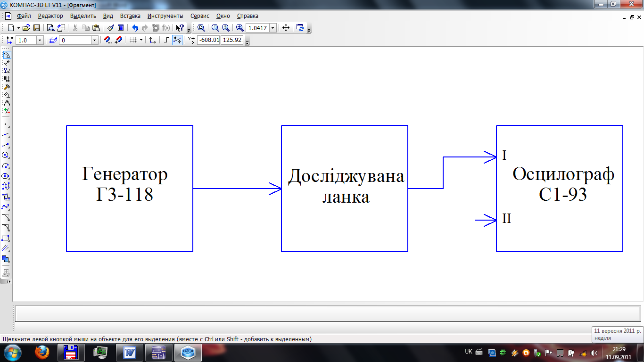Open Firefox from the taskbar

[x=41, y=352]
